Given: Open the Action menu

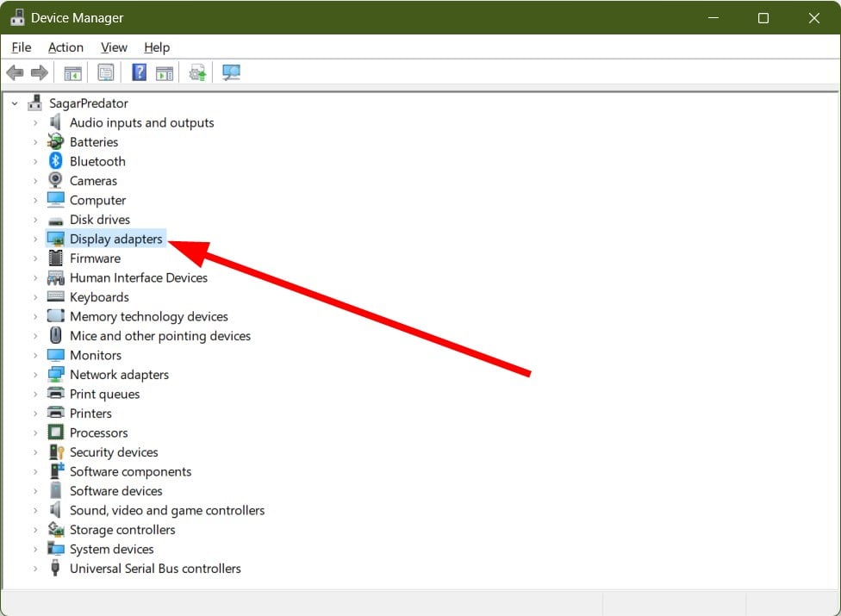Looking at the screenshot, I should pos(65,47).
